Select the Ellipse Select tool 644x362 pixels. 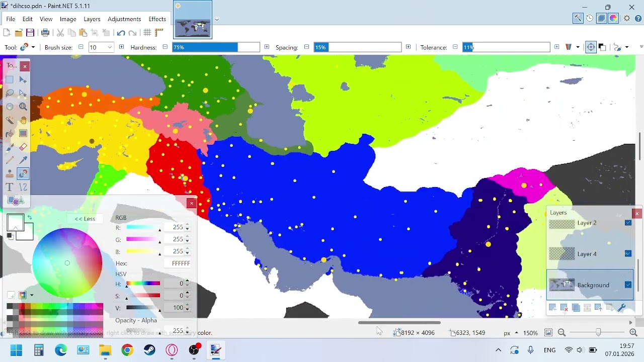tap(10, 107)
